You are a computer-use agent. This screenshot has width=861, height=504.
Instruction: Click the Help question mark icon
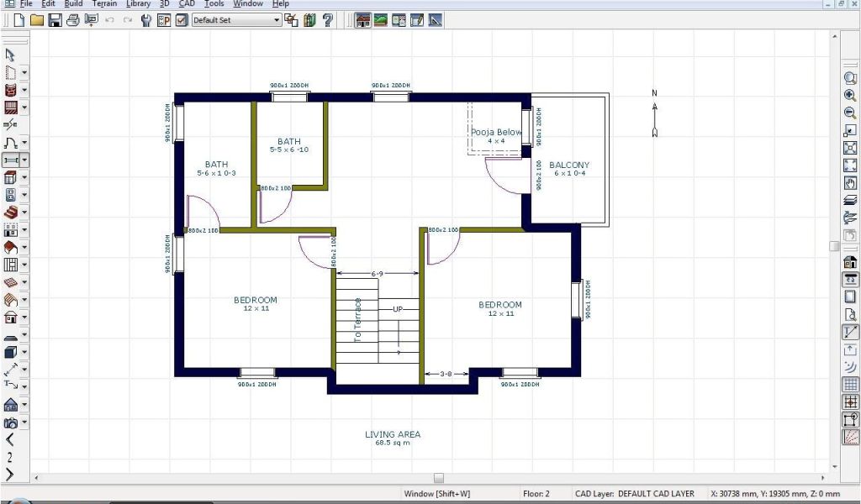pyautogui.click(x=328, y=19)
